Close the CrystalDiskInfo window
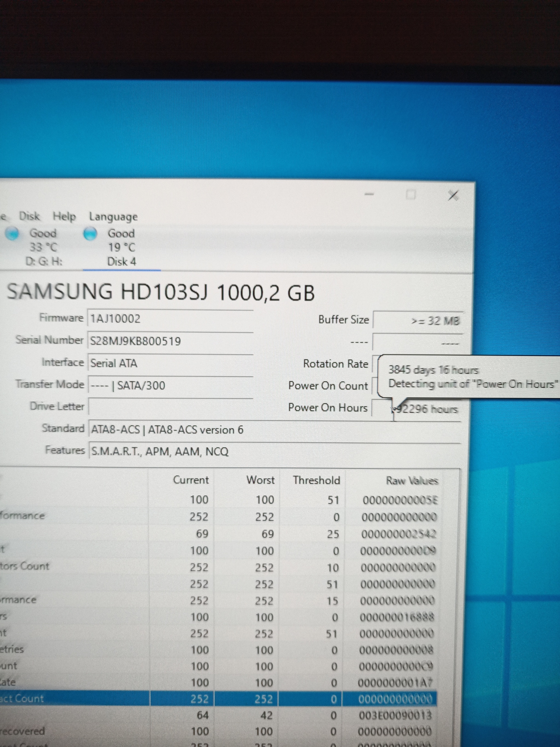Screen dimensions: 560x747 (x=453, y=196)
